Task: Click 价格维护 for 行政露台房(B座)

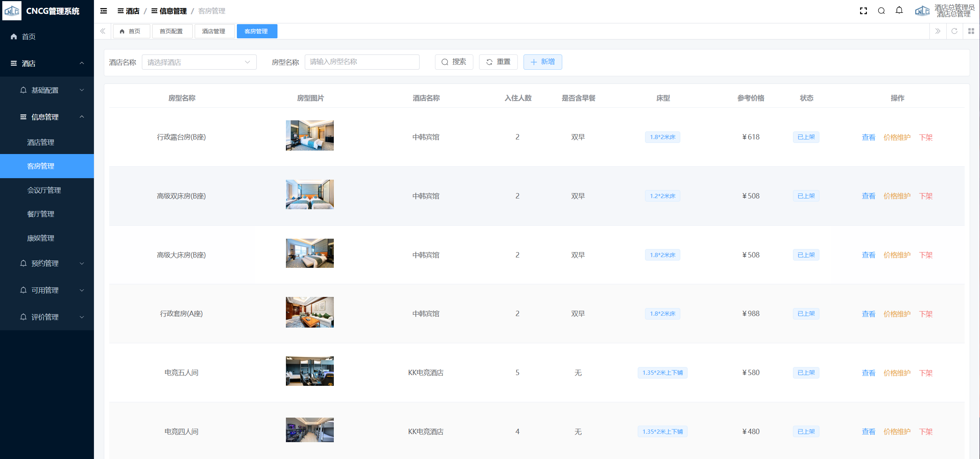Action: click(896, 137)
